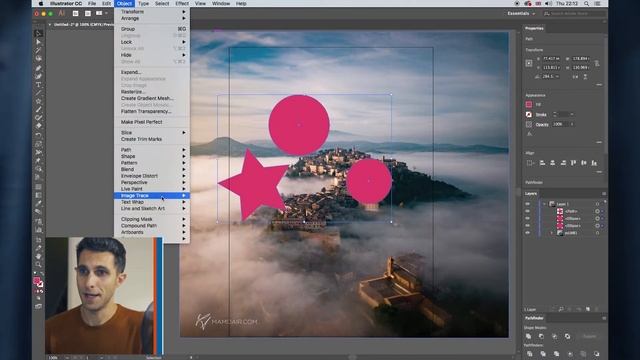Click the Search Adobe Stock field
The image size is (640, 360).
(x=574, y=13)
